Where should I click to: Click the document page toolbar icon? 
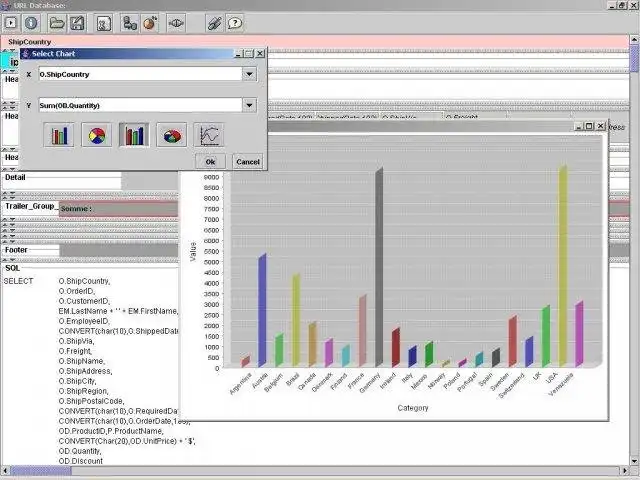pos(104,23)
